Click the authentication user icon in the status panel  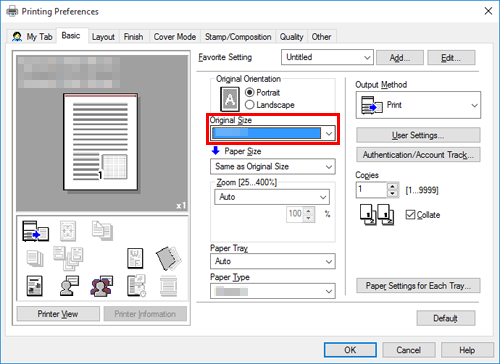(x=69, y=286)
